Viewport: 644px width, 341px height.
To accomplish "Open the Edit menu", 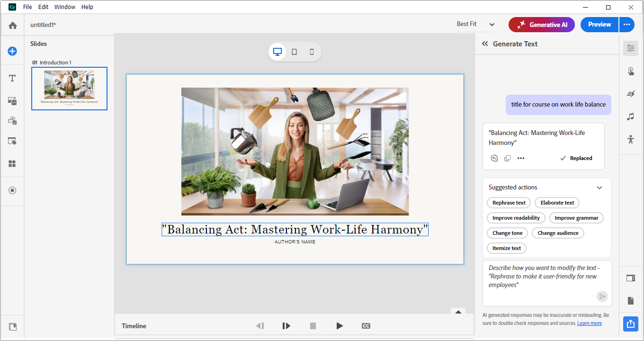I will tap(43, 7).
